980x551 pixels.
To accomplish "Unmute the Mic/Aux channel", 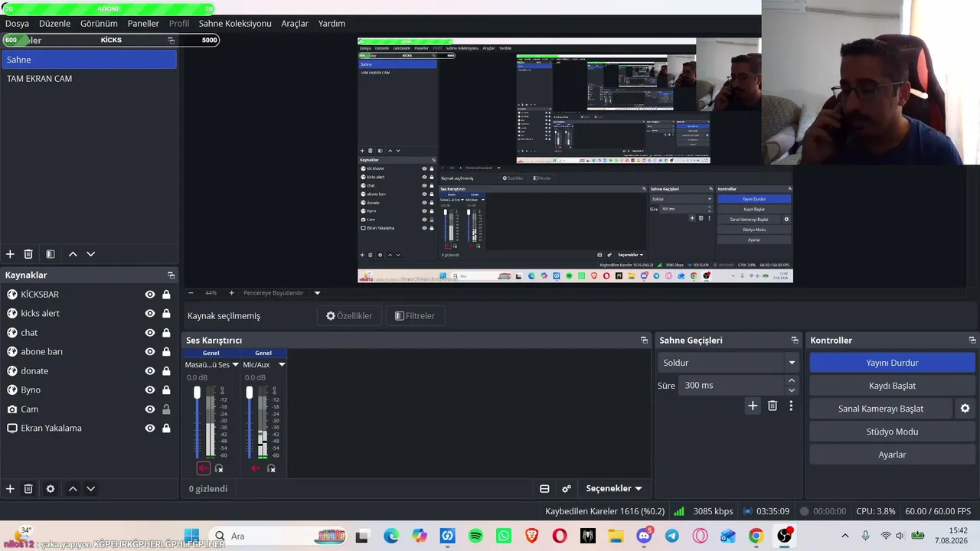I will click(x=255, y=468).
